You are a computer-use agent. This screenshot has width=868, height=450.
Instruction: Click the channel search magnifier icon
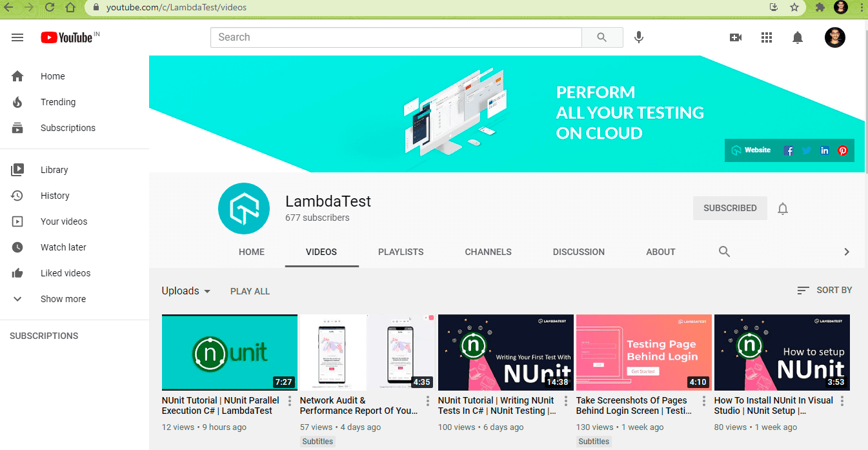[x=724, y=252]
